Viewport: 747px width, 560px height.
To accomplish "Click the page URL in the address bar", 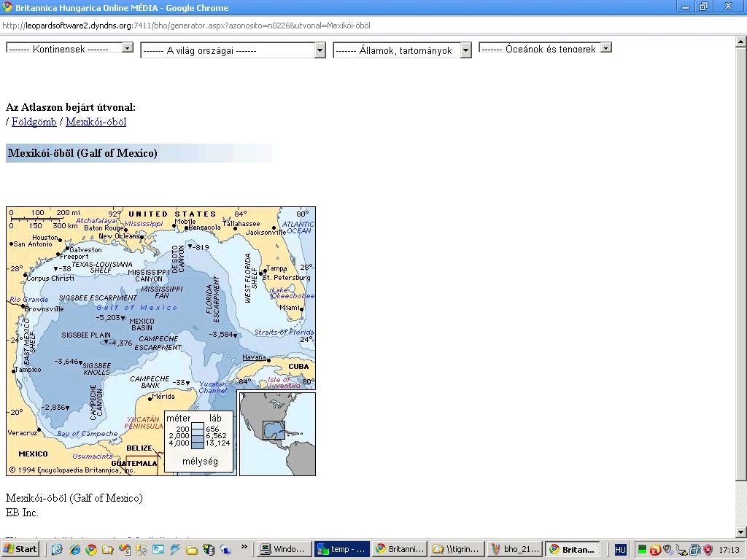I will point(186,26).
